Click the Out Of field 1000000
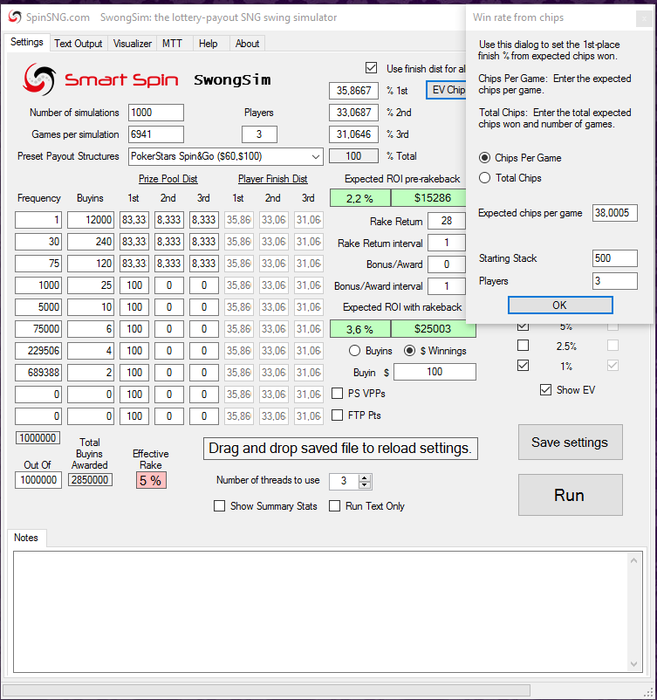657x700 pixels. click(38, 480)
